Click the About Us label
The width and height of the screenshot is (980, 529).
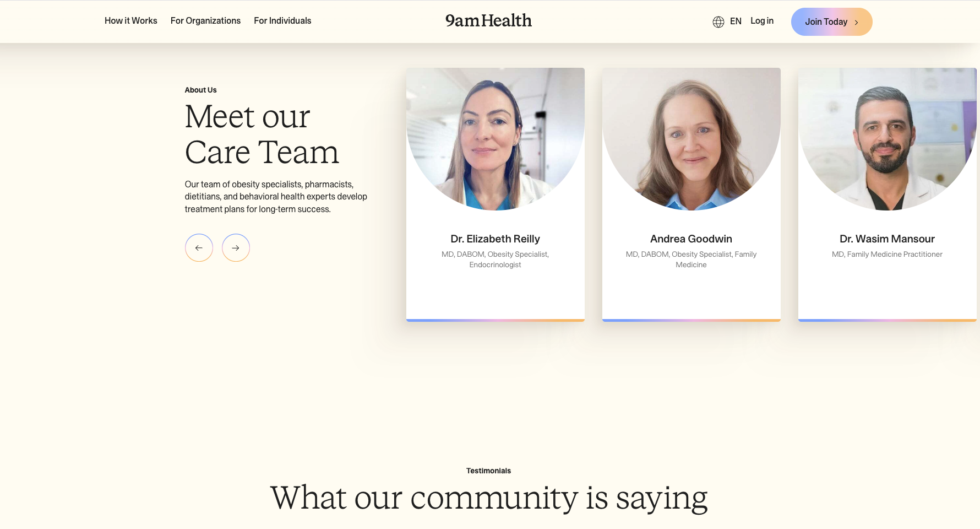(x=200, y=90)
